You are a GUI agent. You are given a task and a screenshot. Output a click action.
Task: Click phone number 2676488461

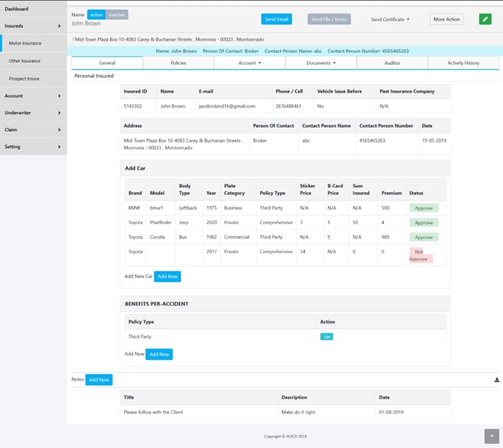point(288,106)
